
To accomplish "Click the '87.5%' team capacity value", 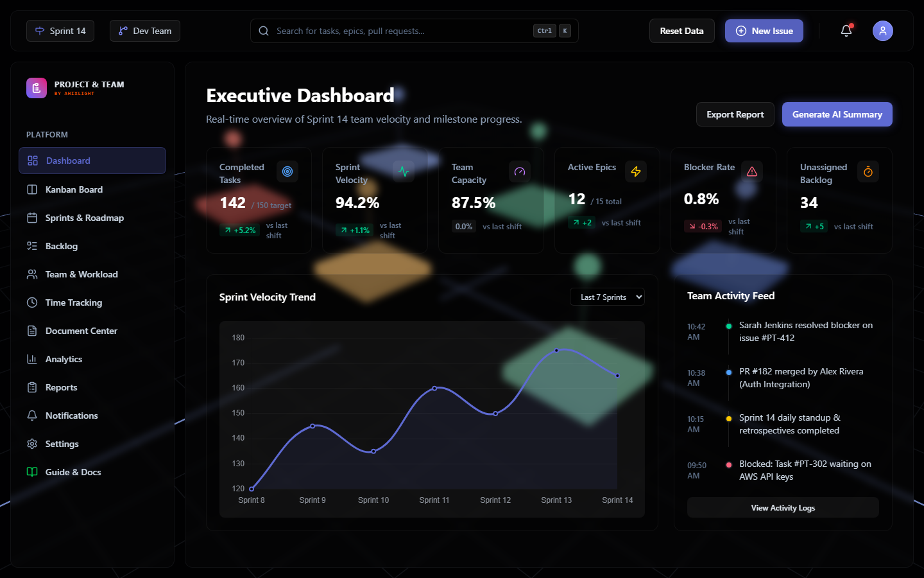I will pos(474,203).
